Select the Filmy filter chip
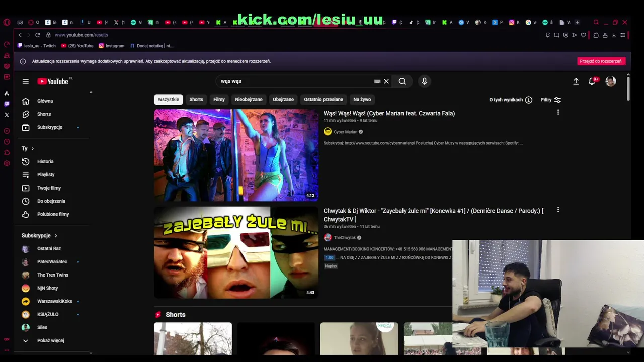 click(x=219, y=100)
